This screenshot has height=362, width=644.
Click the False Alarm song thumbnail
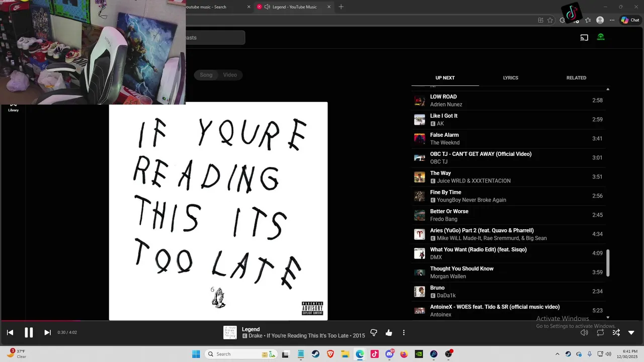coord(420,139)
